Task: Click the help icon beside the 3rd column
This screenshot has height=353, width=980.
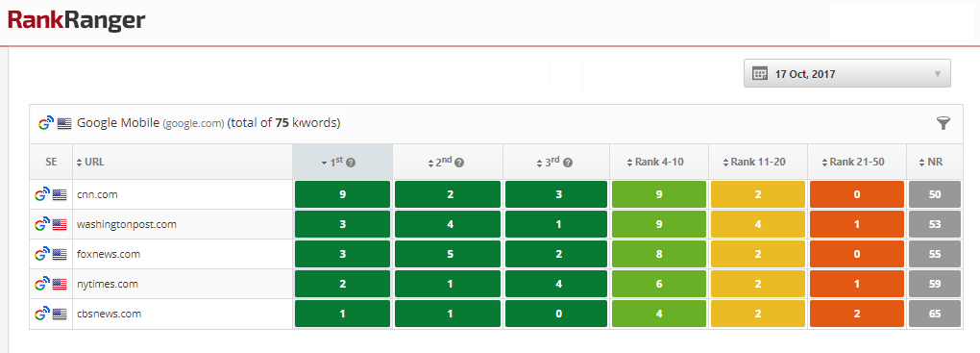Action: coord(568,163)
